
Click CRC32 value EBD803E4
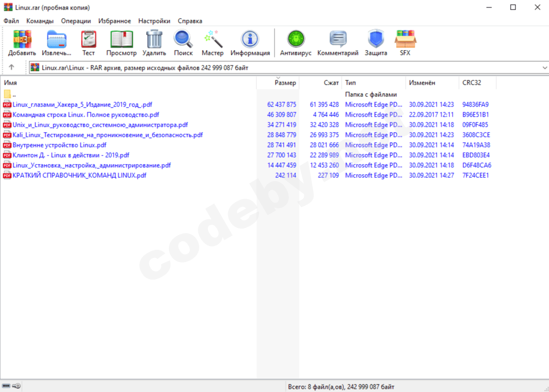(476, 155)
